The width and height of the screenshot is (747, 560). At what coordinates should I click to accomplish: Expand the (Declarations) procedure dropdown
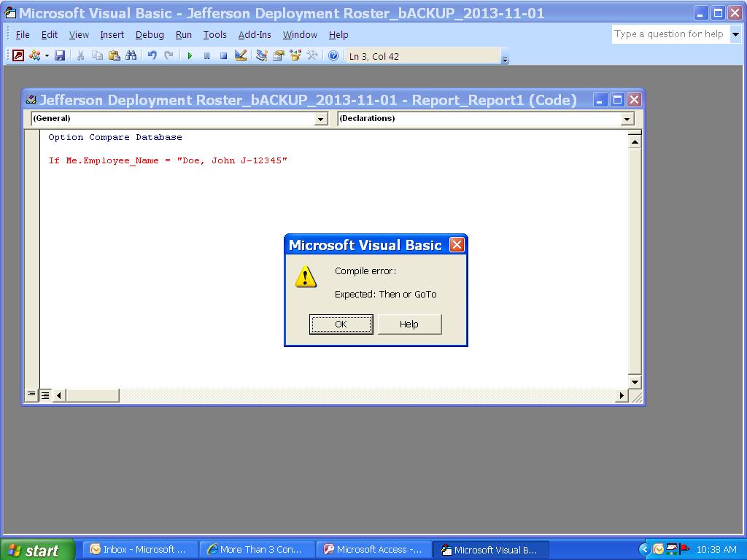[x=627, y=119]
